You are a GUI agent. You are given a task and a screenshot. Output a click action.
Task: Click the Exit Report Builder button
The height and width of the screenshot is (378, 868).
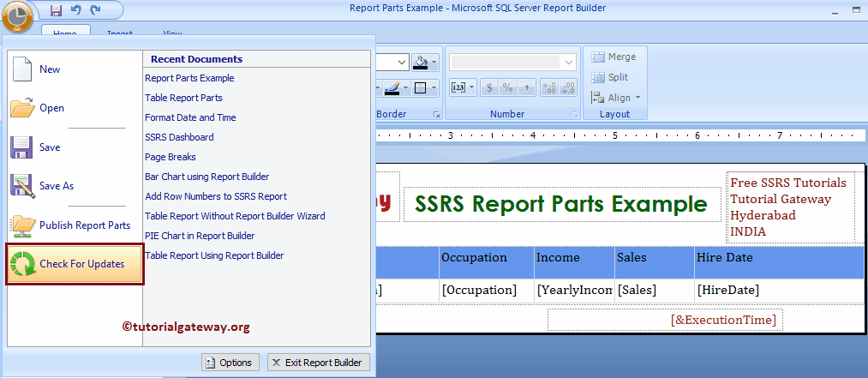319,363
